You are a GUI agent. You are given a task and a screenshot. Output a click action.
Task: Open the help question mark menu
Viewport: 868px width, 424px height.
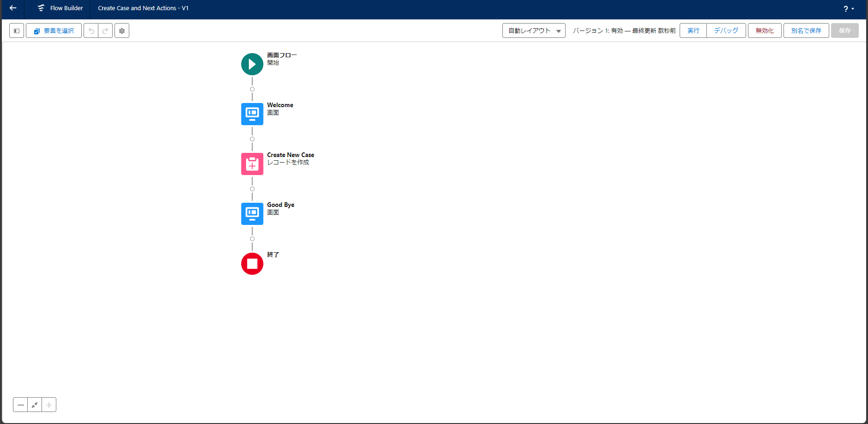(849, 9)
